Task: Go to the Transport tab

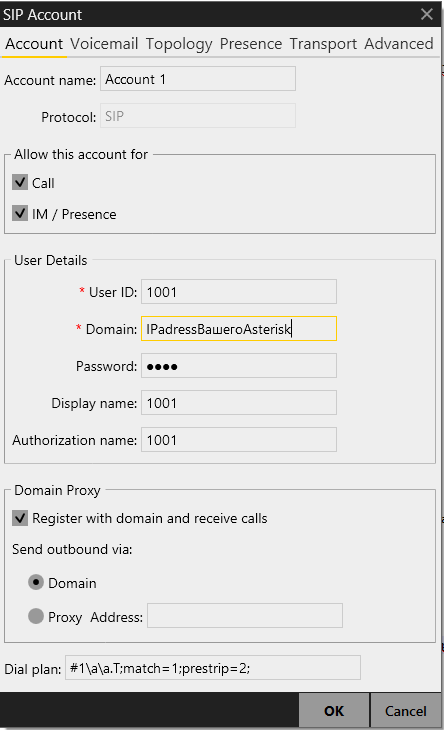Action: pyautogui.click(x=323, y=44)
